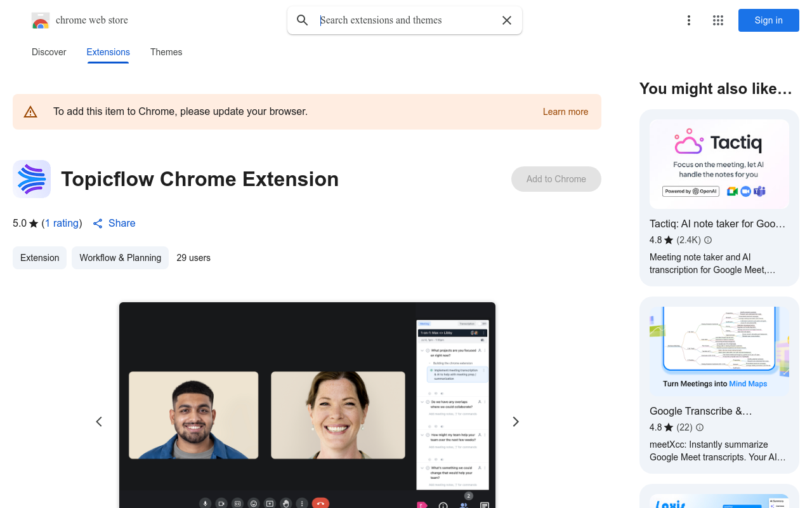The height and width of the screenshot is (508, 812).
Task: Open the 1 rating link
Action: 62,224
